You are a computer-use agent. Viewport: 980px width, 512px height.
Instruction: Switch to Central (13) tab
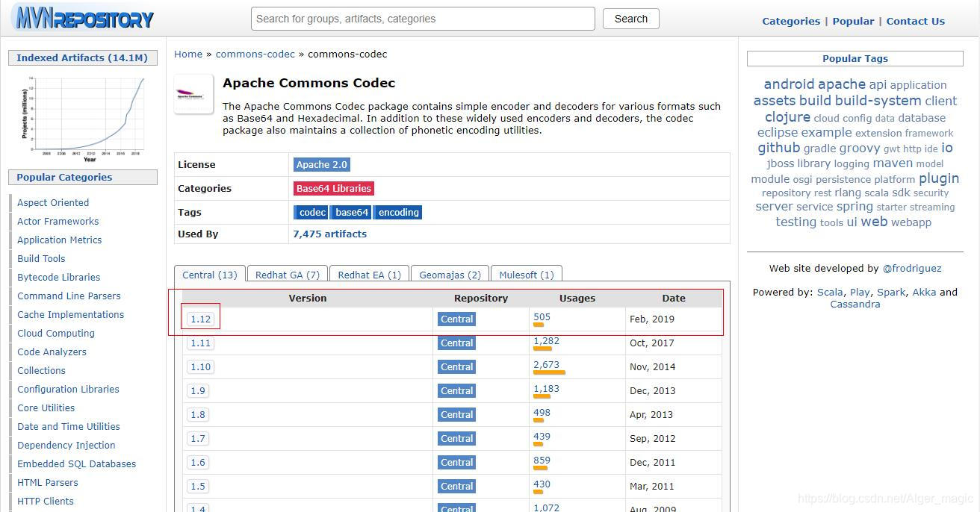210,275
